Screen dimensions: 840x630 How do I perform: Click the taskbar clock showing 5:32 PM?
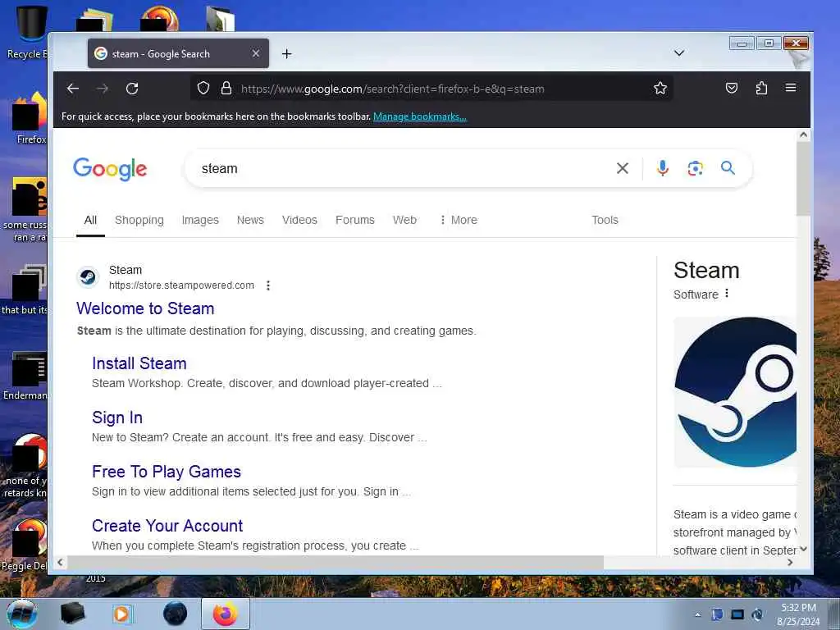[x=798, y=614]
